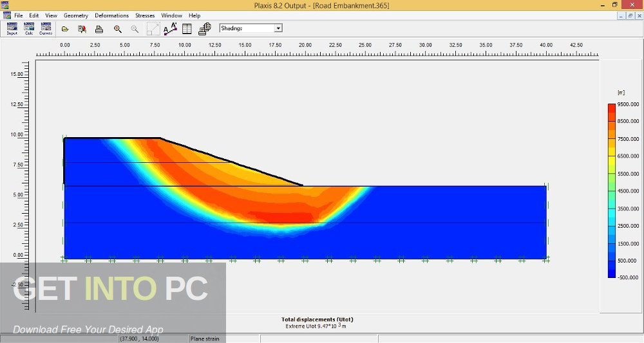The width and height of the screenshot is (644, 343).
Task: Open the Help menu
Action: pos(194,15)
